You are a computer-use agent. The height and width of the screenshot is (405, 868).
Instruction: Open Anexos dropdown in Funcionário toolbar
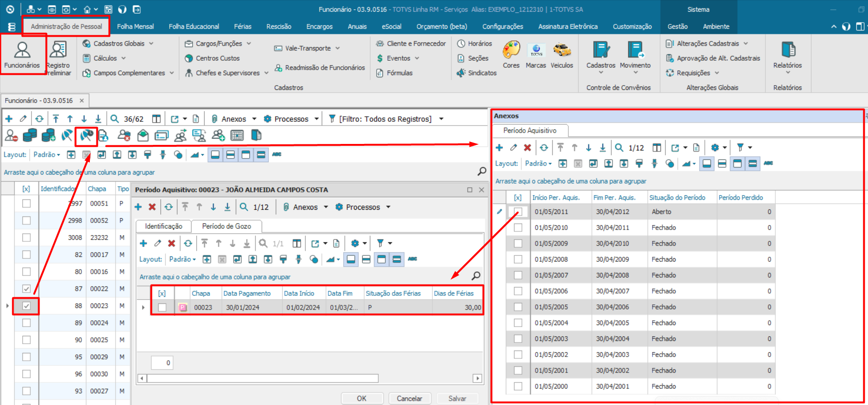click(254, 119)
